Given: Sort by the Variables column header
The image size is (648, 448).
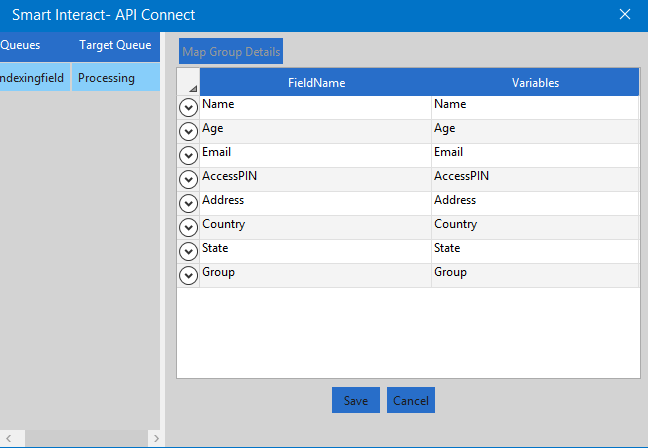Looking at the screenshot, I should point(535,83).
